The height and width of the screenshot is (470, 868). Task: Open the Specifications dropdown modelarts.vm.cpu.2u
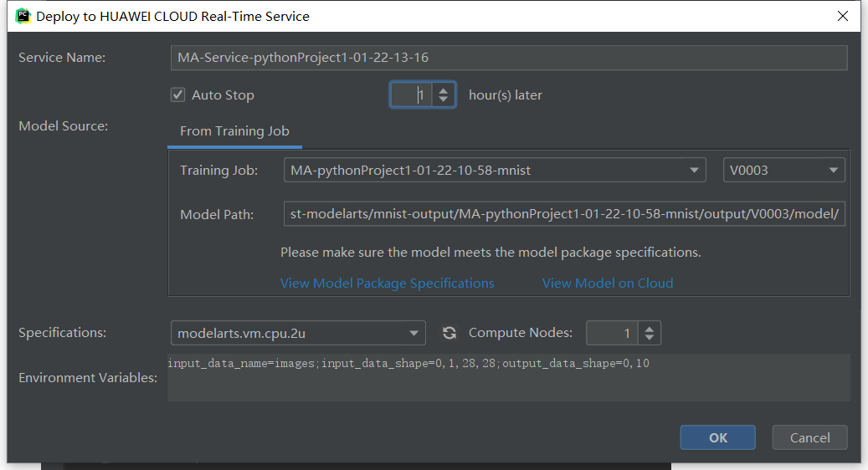(x=298, y=333)
